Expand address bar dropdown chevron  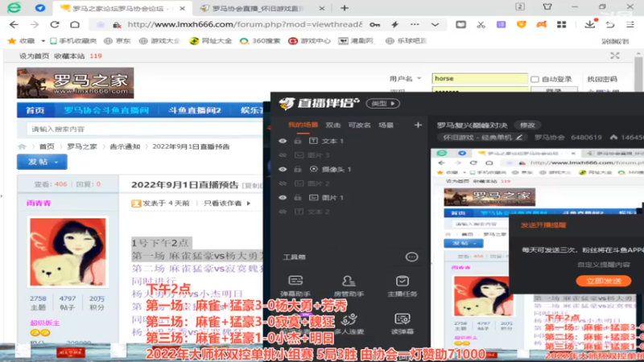coord(435,25)
